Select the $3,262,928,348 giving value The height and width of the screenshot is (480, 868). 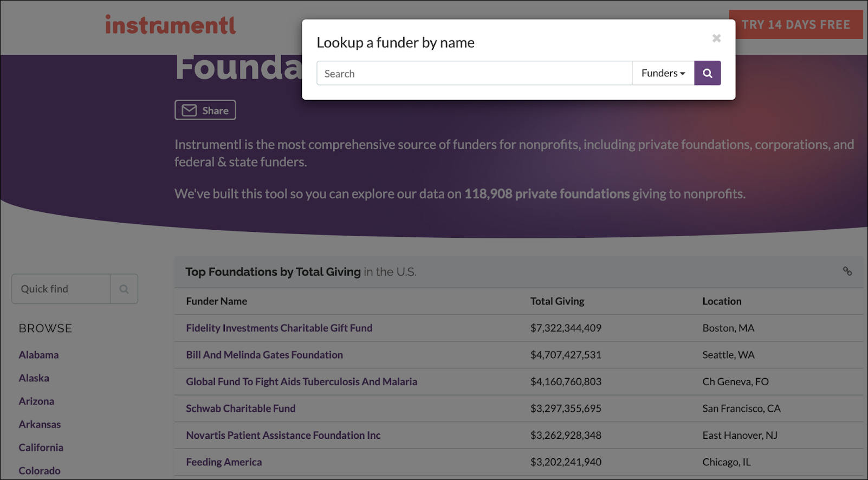[x=566, y=435]
